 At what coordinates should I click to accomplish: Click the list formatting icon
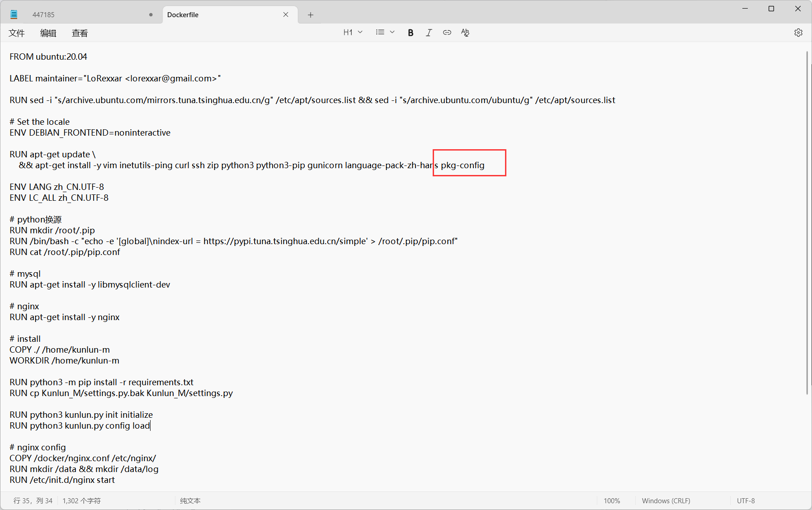click(380, 33)
